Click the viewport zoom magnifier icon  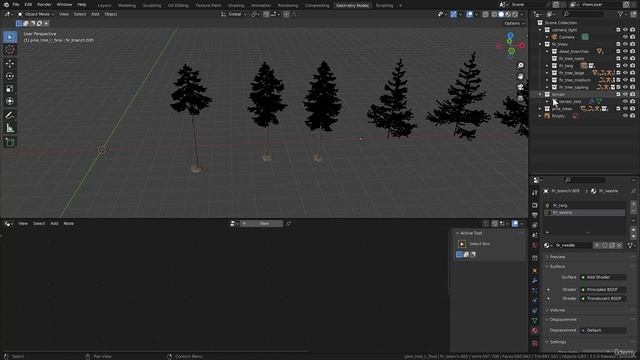[x=520, y=65]
